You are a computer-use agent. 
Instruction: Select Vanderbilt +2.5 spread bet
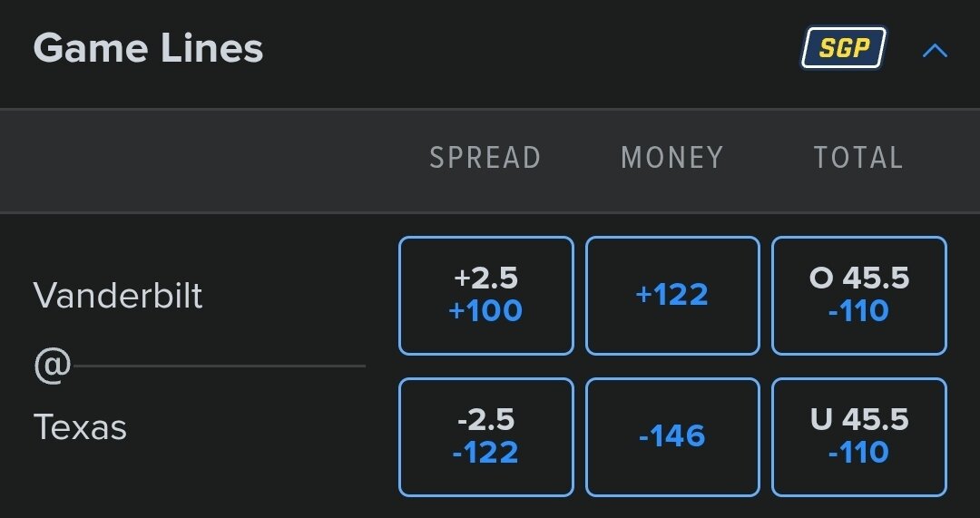point(486,295)
